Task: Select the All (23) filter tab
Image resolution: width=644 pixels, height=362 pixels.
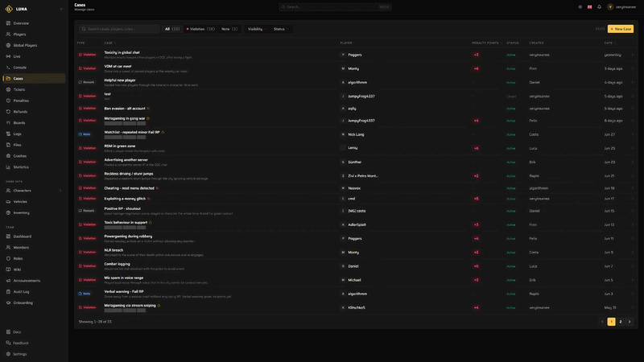Action: [172, 29]
